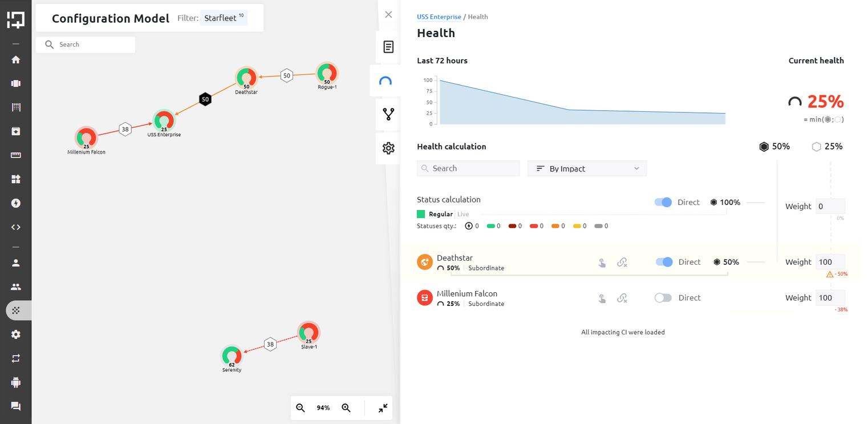Click the Live status label
This screenshot has height=424, width=868.
point(463,214)
